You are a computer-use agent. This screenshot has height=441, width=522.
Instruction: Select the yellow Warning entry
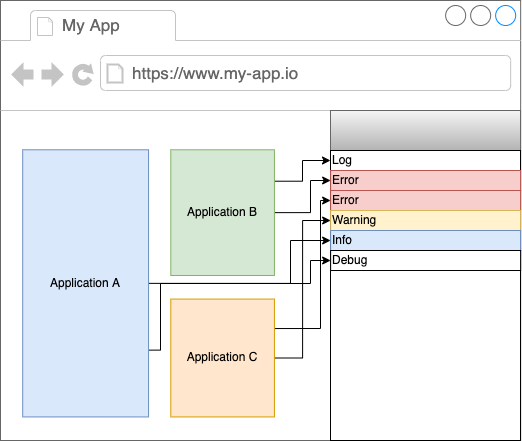pos(425,220)
